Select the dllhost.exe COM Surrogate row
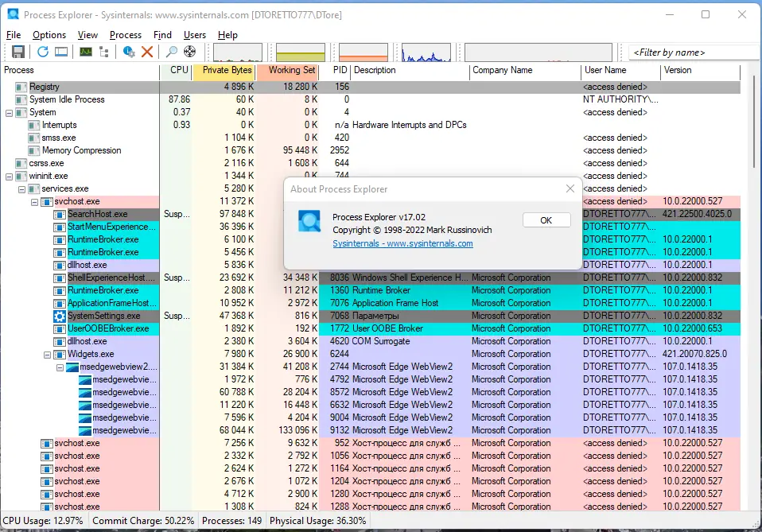762x532 pixels. point(371,342)
